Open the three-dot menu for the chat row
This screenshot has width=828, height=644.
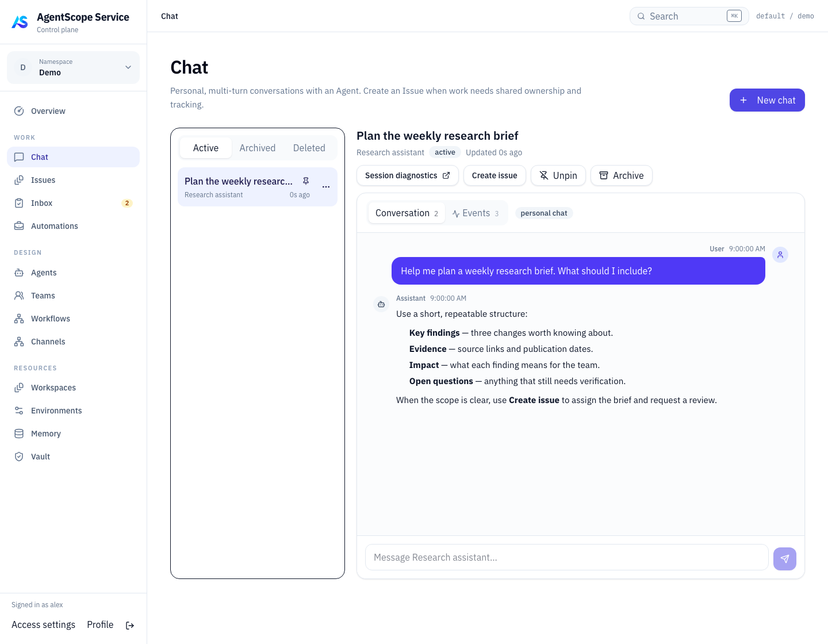[326, 187]
